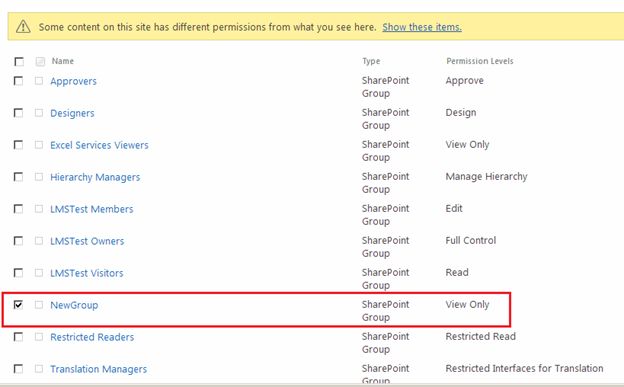Open the NewGroup group link
624x387 pixels.
point(74,305)
